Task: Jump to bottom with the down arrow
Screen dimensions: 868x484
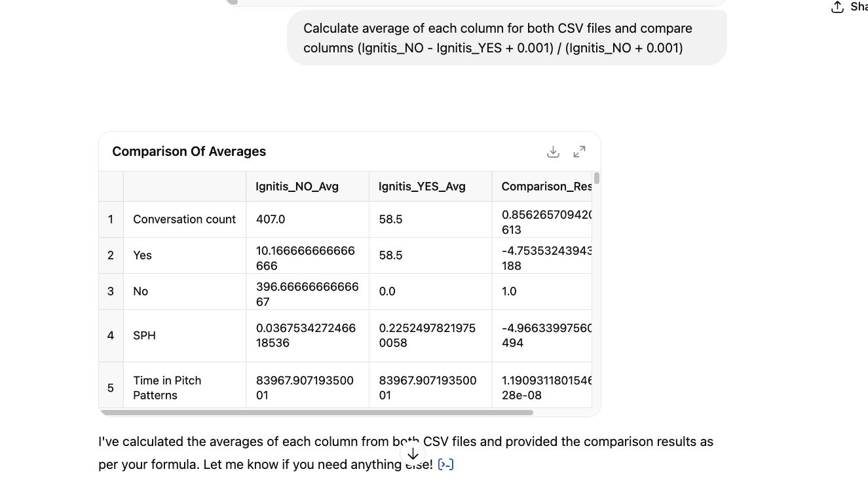Action: pos(413,454)
